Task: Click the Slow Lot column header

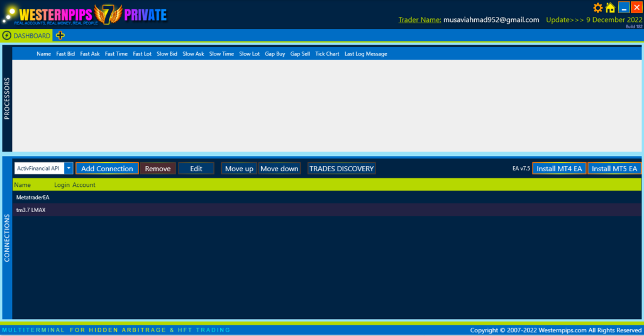Action: pyautogui.click(x=249, y=54)
